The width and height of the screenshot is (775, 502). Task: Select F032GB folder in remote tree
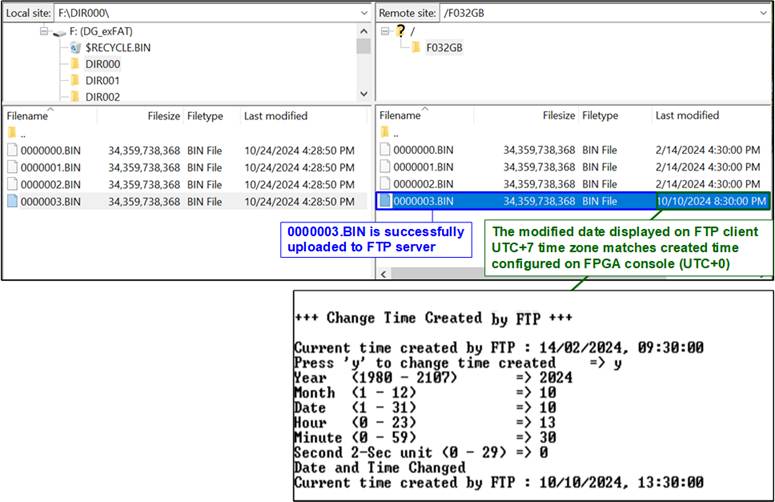point(444,48)
